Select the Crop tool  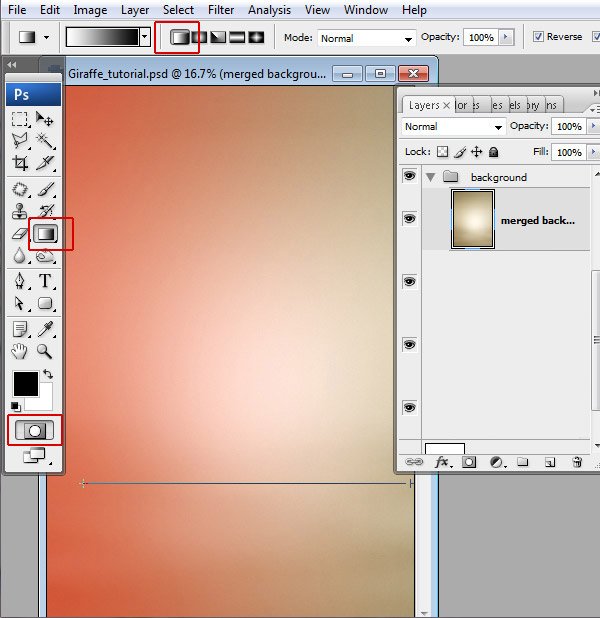20,164
